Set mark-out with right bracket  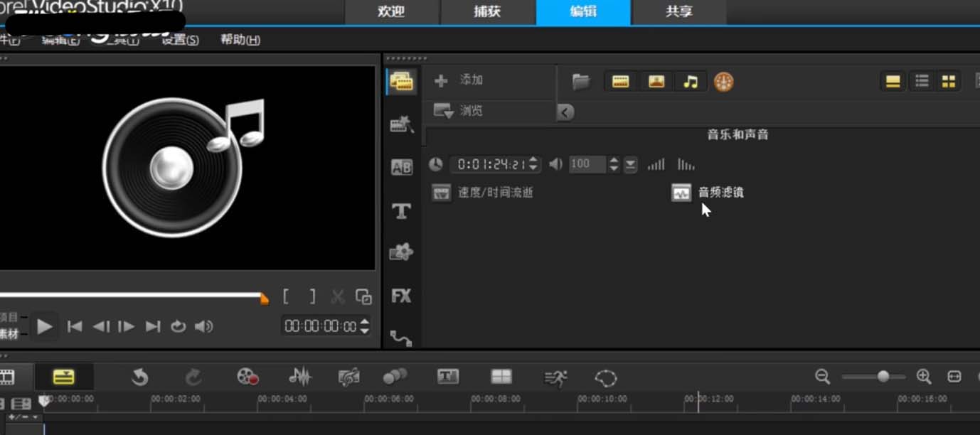coord(311,296)
